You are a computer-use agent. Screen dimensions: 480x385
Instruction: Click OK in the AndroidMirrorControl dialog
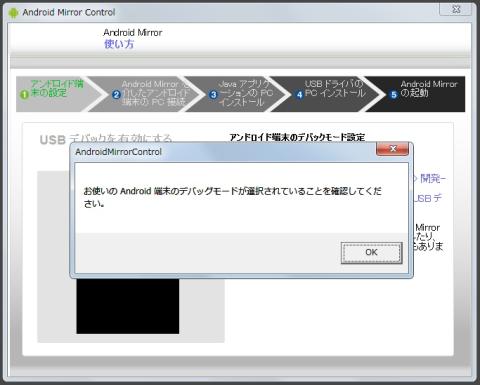(x=371, y=253)
